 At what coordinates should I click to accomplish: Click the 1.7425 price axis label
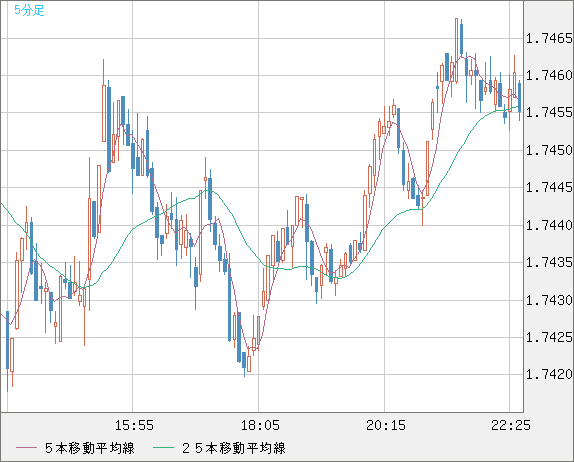(x=549, y=337)
